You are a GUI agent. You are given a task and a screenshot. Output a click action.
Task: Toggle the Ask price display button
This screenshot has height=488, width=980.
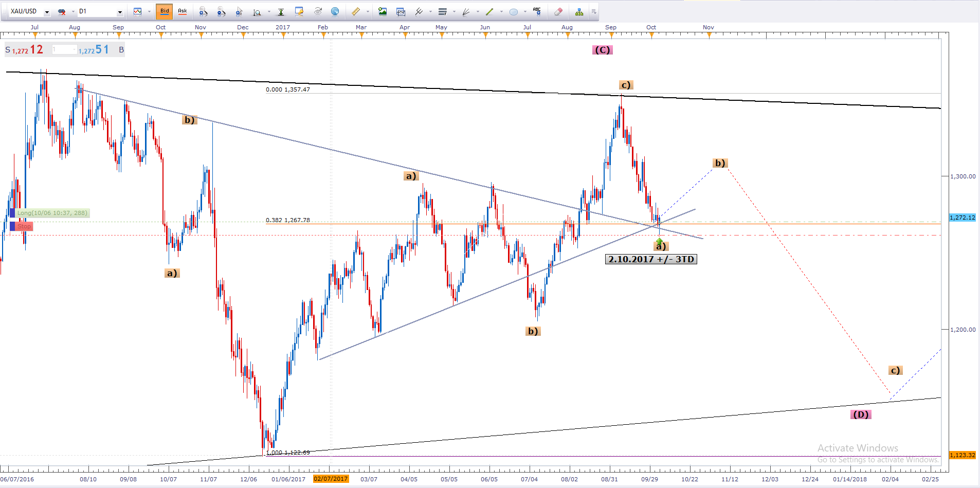pyautogui.click(x=183, y=11)
